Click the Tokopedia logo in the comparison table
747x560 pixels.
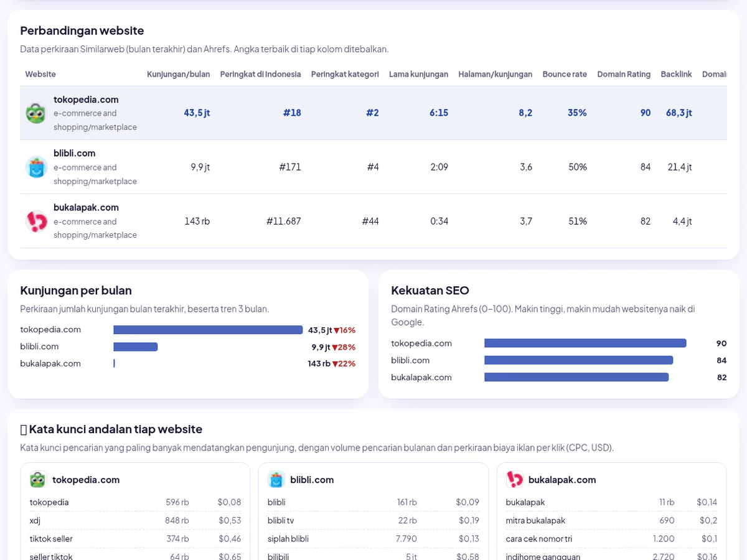click(36, 113)
